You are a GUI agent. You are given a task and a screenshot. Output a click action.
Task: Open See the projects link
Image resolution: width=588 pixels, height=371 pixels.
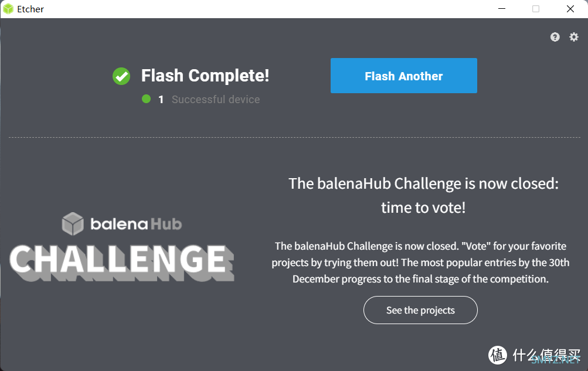click(420, 310)
